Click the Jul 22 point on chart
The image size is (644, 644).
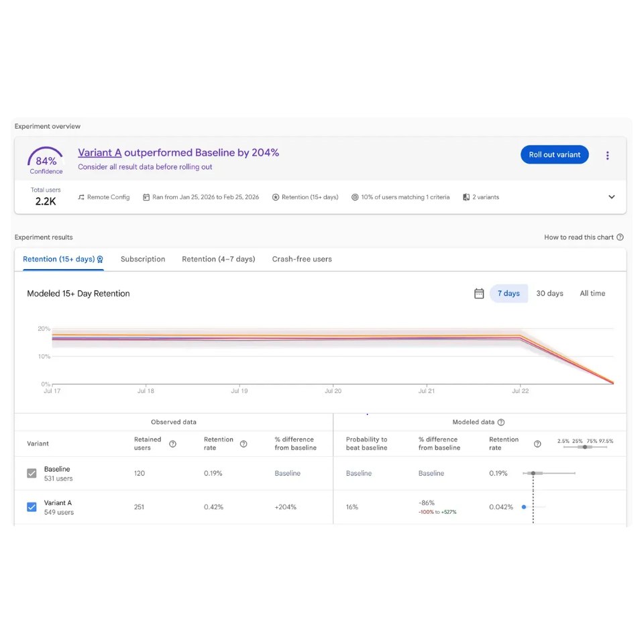pyautogui.click(x=520, y=337)
